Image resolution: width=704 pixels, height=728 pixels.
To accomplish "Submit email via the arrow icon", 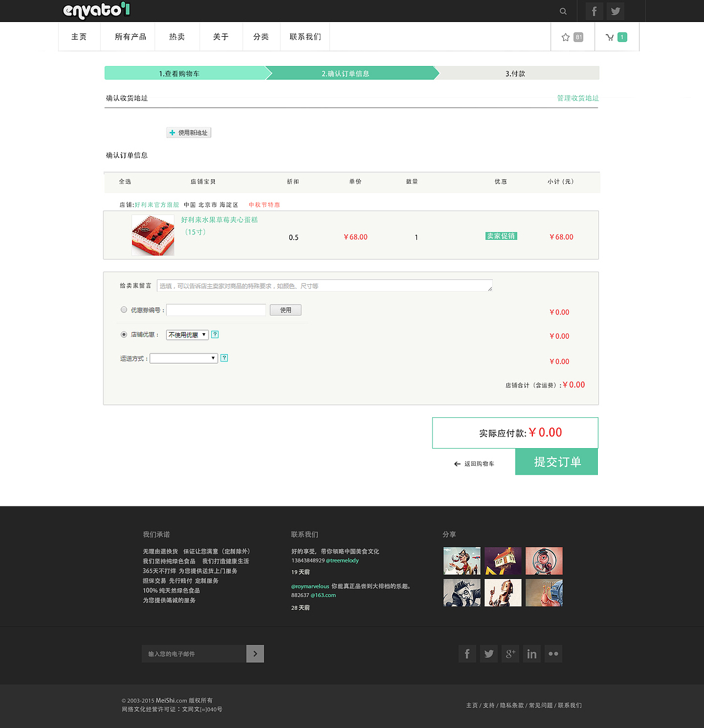I will 255,654.
